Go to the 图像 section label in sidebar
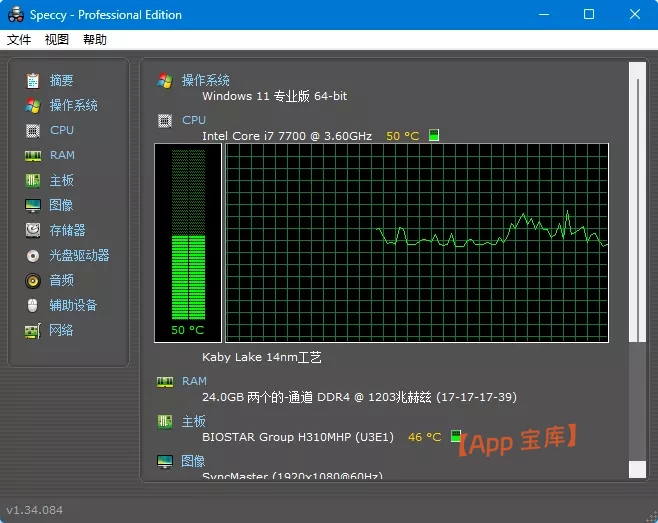 click(61, 205)
